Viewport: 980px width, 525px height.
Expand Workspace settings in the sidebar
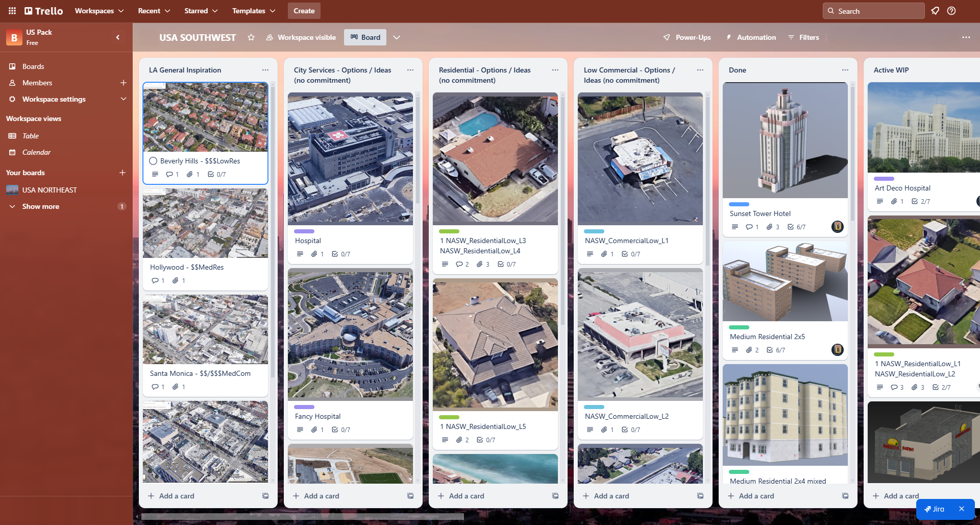[123, 99]
